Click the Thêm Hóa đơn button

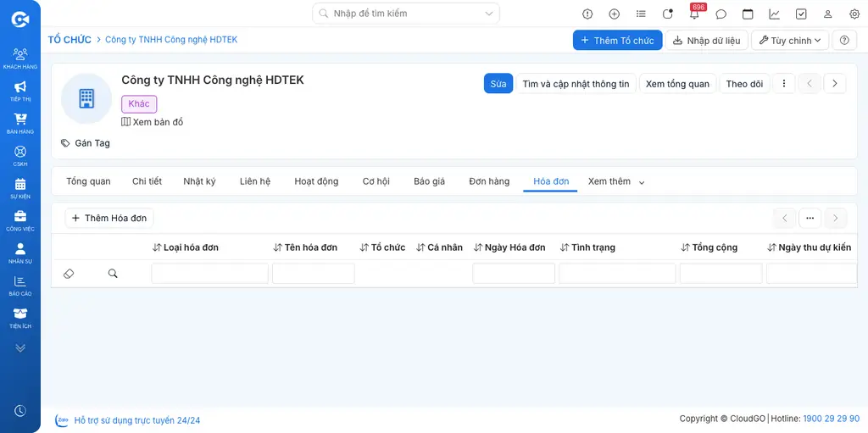click(x=109, y=218)
